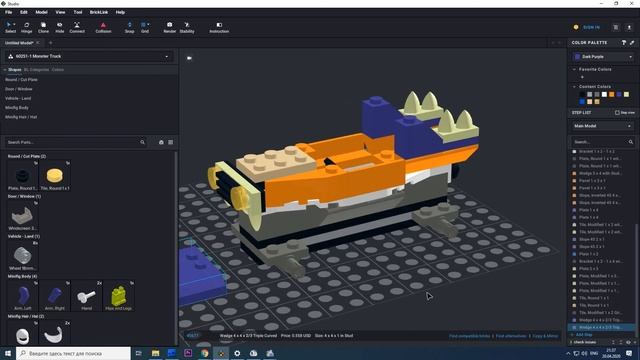Open the Instruction maker
The height and width of the screenshot is (360, 640).
point(219,27)
